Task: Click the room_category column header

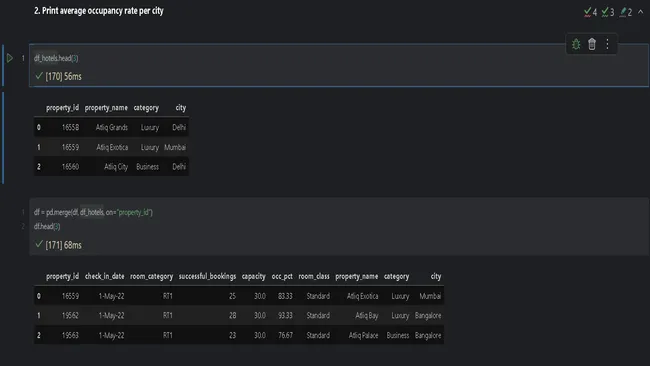Action: [x=151, y=276]
